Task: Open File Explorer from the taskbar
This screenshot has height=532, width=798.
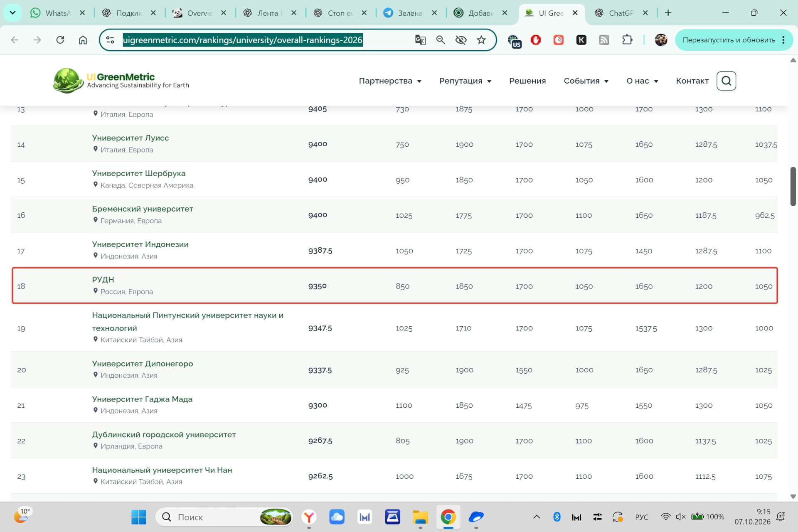Action: 420,517
